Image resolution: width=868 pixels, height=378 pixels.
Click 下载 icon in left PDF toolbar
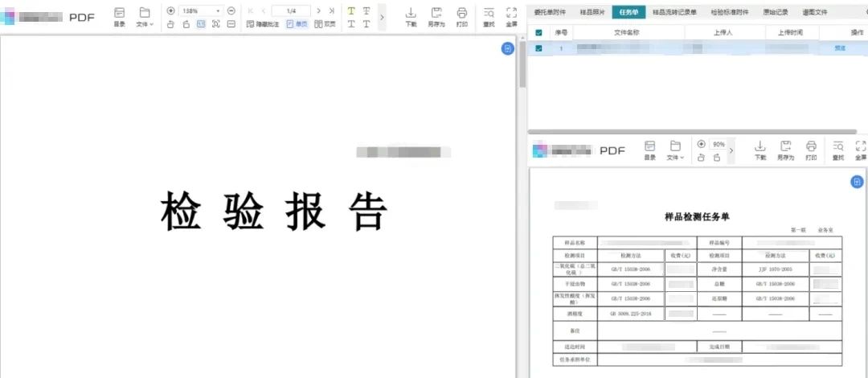[x=410, y=16]
